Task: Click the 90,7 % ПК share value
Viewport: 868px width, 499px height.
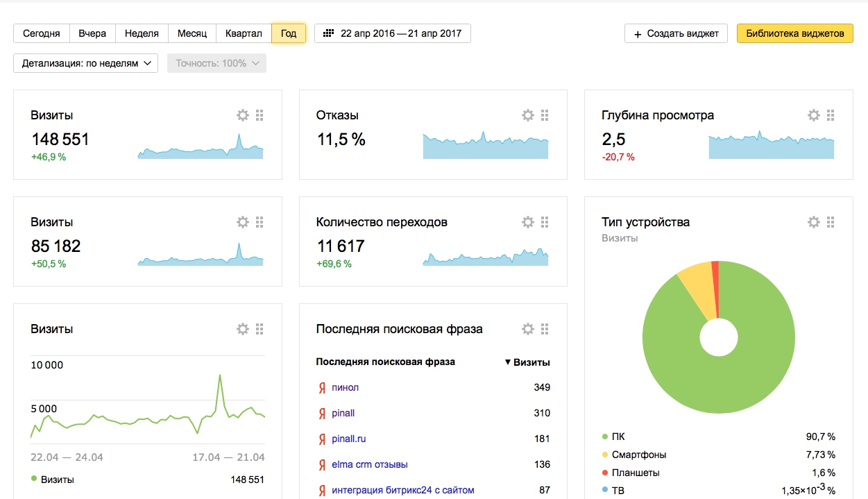Action: click(x=821, y=437)
